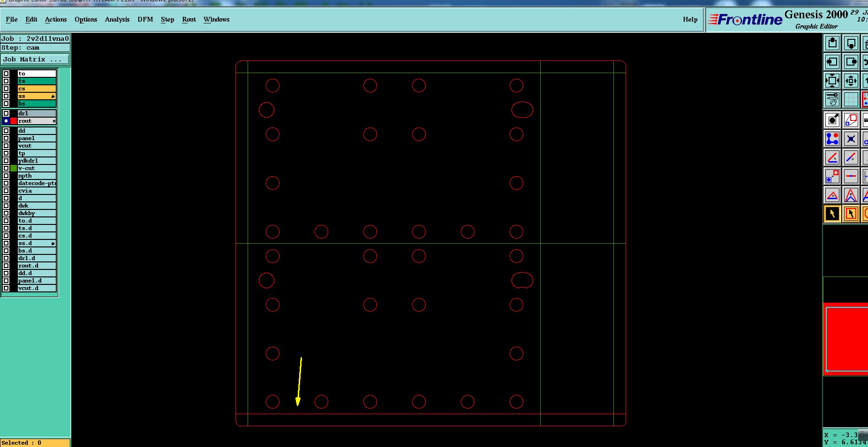The width and height of the screenshot is (868, 447).
Task: Select the red-blue angle edit tool
Action: point(832,157)
